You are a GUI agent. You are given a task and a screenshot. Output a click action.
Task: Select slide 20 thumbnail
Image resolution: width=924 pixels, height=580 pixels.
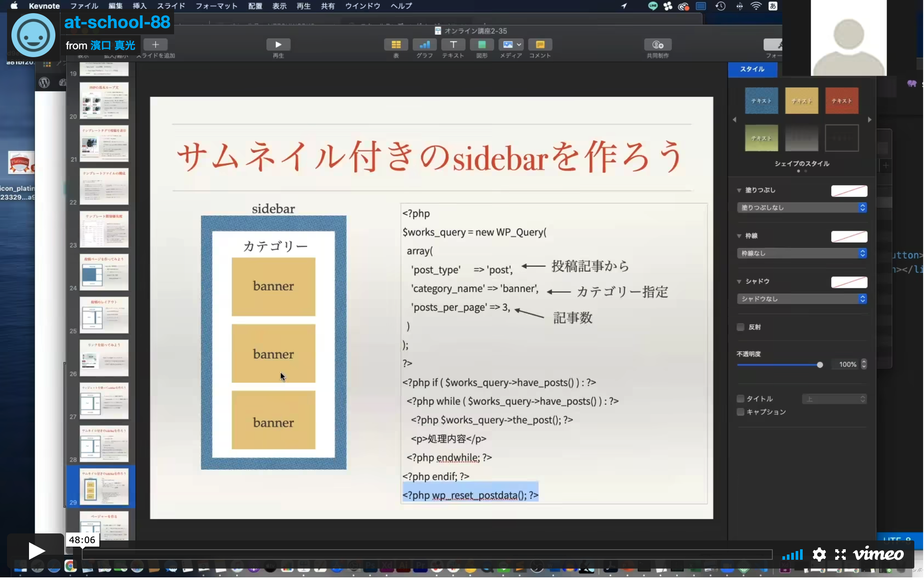pos(104,101)
